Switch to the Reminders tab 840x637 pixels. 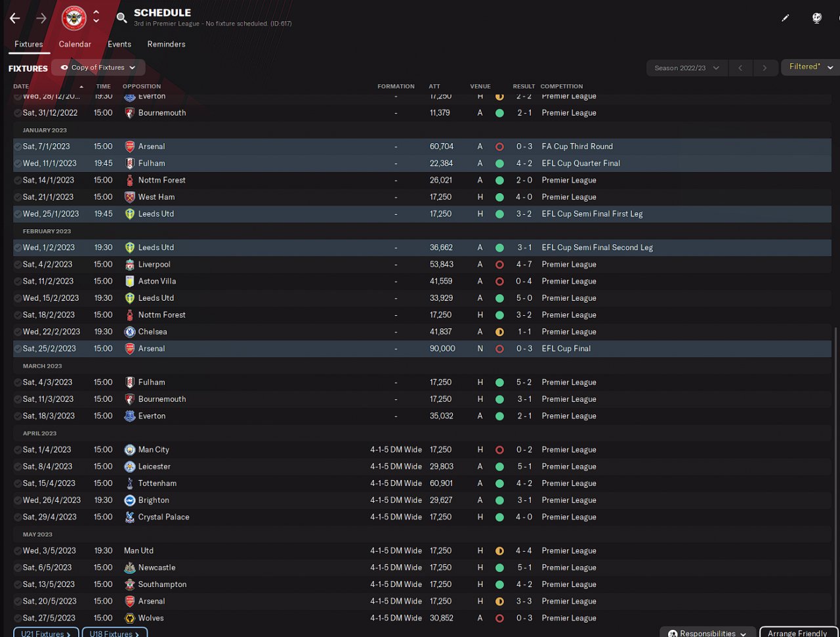[166, 45]
